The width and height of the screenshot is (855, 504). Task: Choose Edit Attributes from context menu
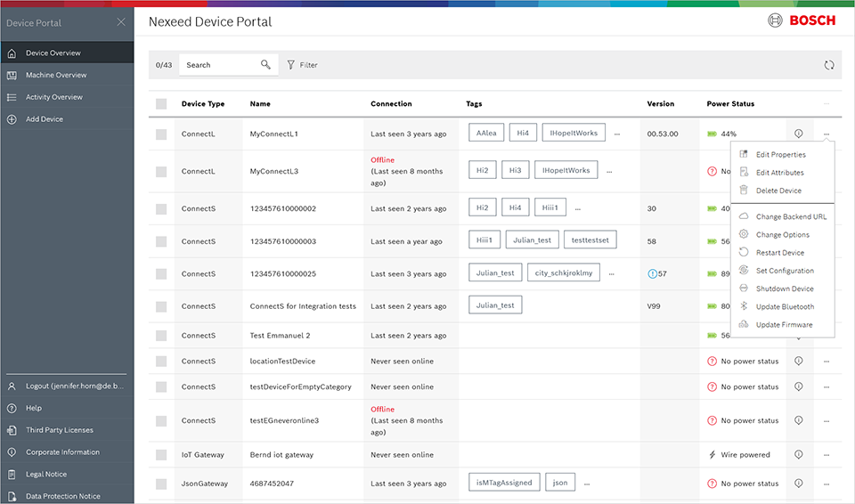pyautogui.click(x=783, y=173)
